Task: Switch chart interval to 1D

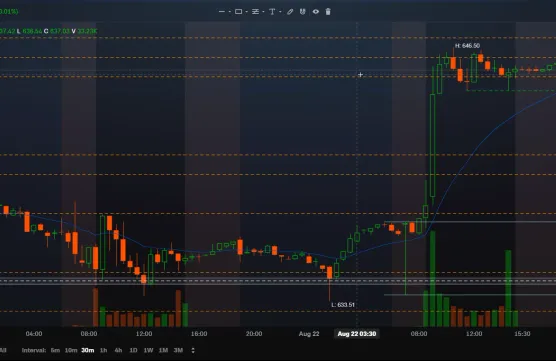Action: [x=133, y=350]
